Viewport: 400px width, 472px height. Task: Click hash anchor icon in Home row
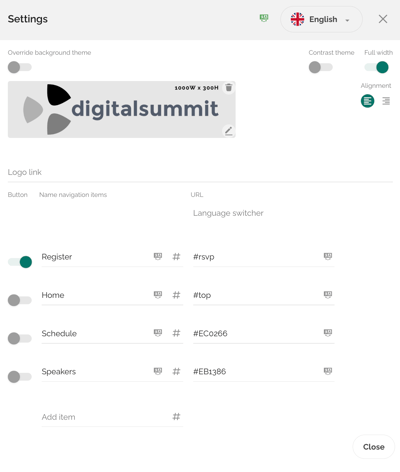pyautogui.click(x=176, y=295)
